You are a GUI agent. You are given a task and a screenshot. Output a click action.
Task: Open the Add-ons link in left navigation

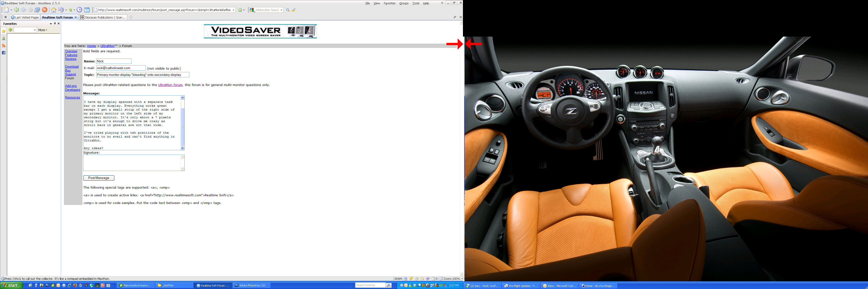pos(71,86)
